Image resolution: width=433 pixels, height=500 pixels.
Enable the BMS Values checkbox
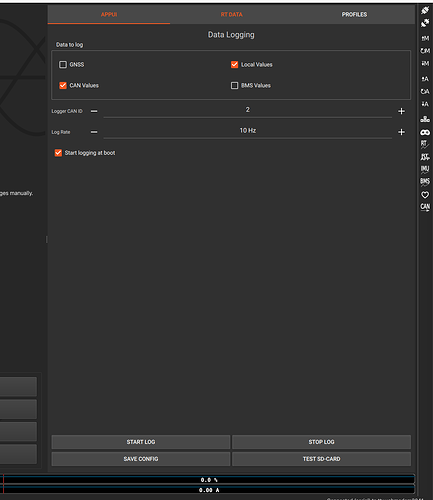coord(234,85)
